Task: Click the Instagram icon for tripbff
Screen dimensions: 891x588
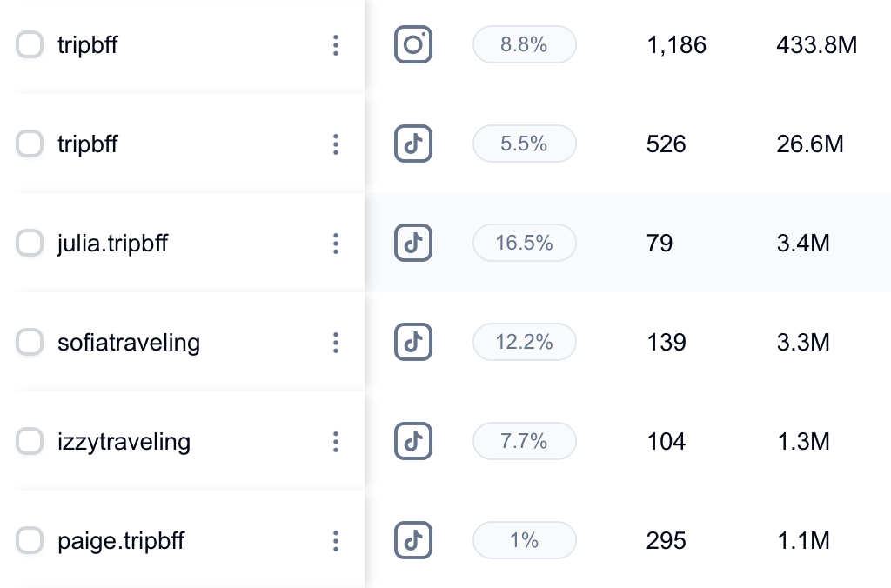Action: pos(413,44)
